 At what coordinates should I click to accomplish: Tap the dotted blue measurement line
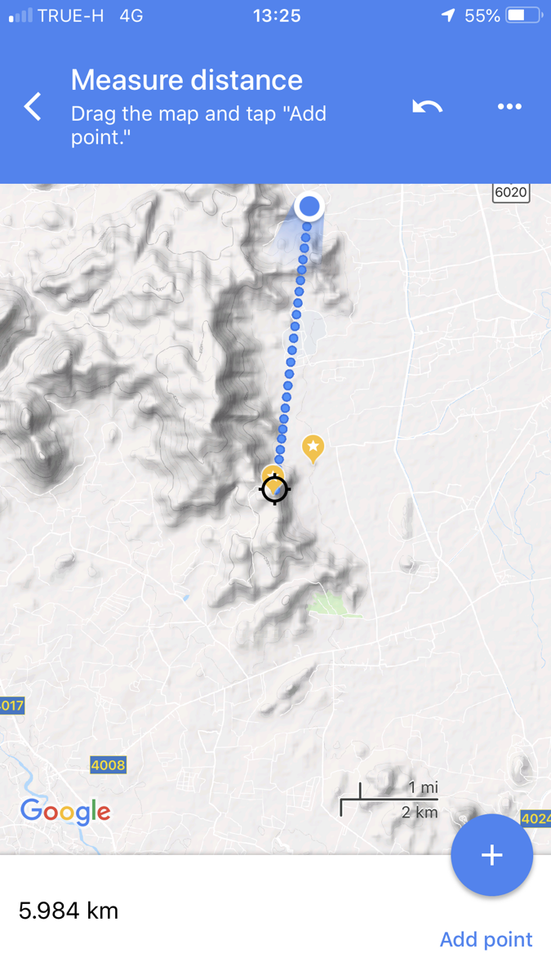[293, 343]
